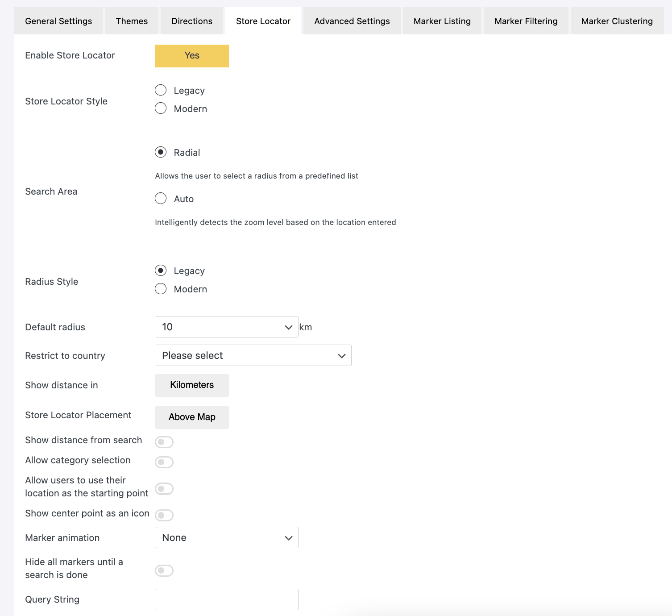
Task: Expand the Default radius dropdown
Action: [227, 327]
